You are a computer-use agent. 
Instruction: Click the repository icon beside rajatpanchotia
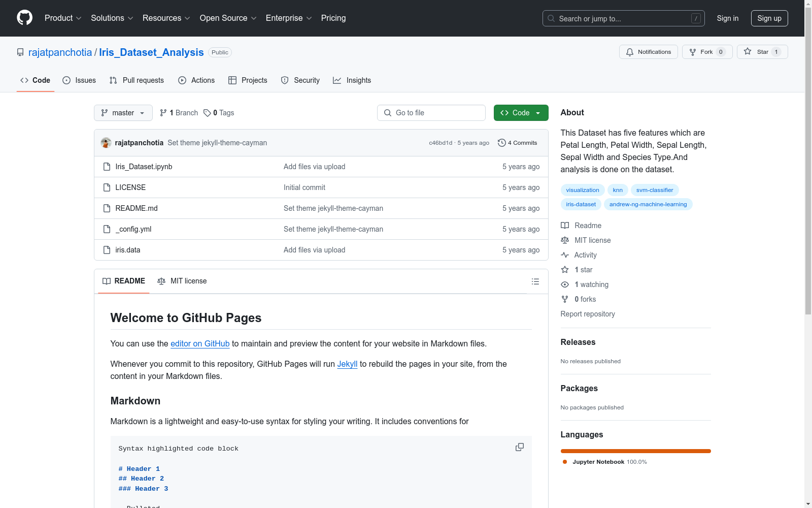tap(20, 52)
